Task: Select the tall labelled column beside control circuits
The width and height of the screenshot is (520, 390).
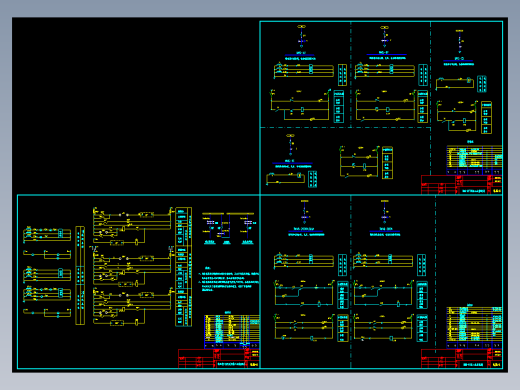Action: pos(183,267)
